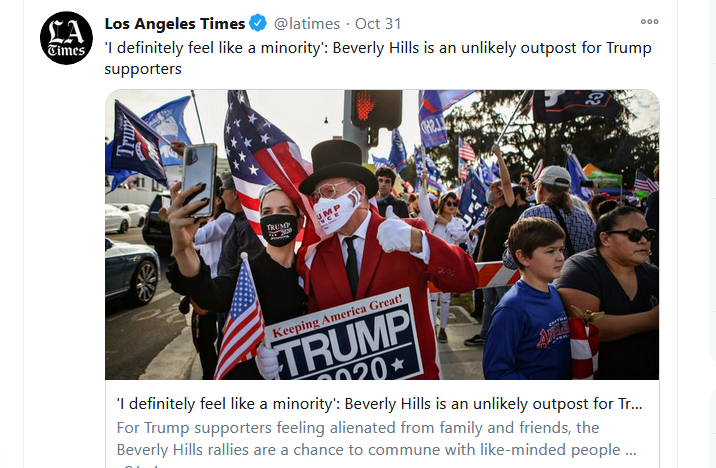Image resolution: width=716 pixels, height=468 pixels.
Task: Visit the @latimes handle link
Action: pos(307,24)
